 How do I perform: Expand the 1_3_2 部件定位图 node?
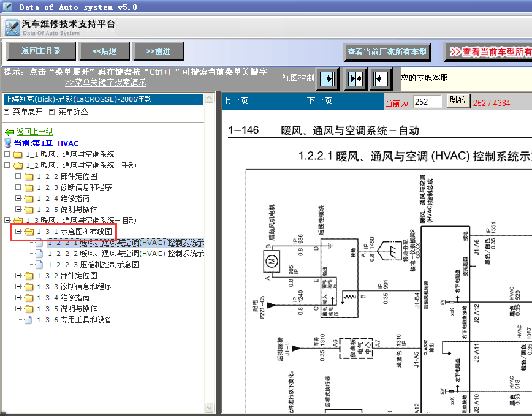point(18,275)
